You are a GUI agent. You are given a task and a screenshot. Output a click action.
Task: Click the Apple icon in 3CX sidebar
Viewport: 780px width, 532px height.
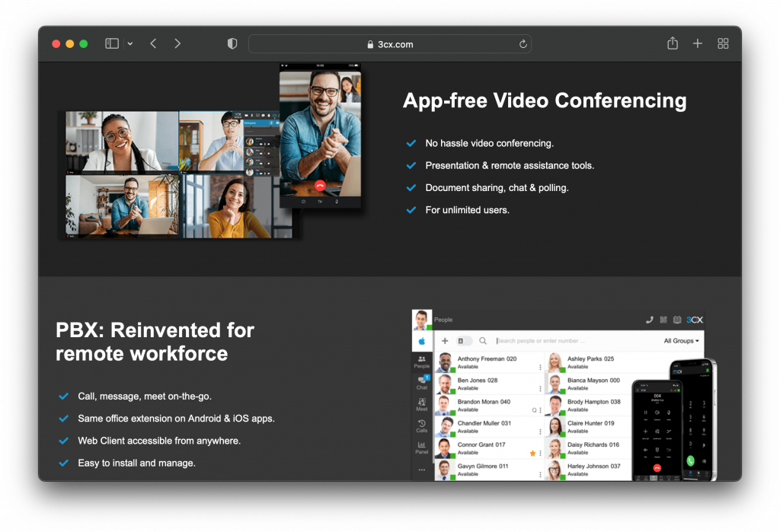point(421,341)
